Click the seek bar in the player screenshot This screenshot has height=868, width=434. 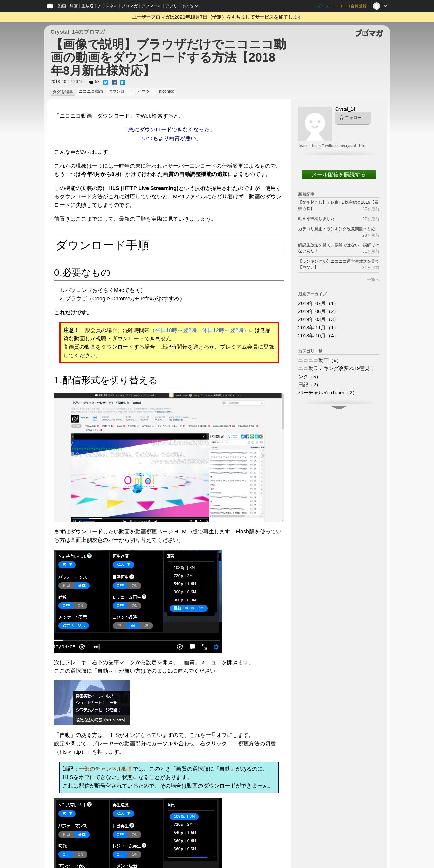137,640
